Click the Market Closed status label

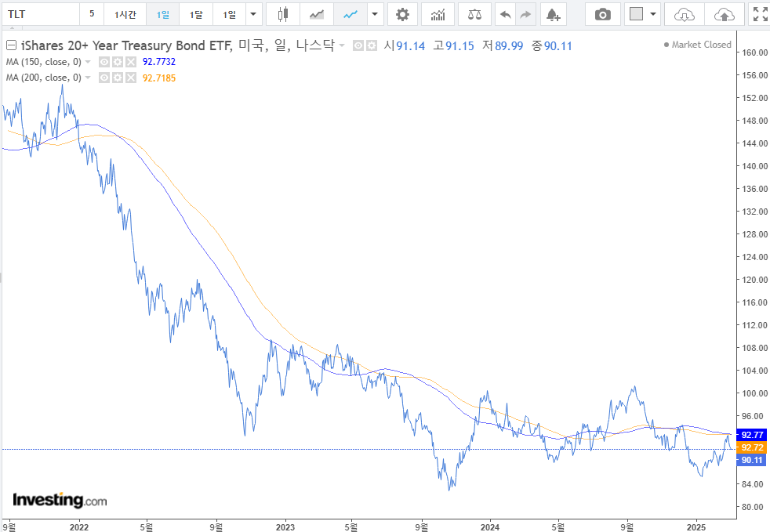point(698,45)
